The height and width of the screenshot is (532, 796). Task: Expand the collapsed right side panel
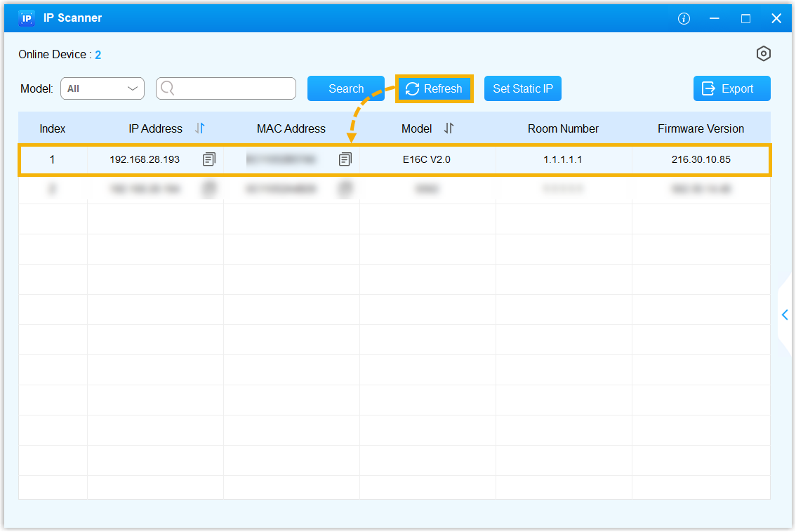(x=785, y=315)
